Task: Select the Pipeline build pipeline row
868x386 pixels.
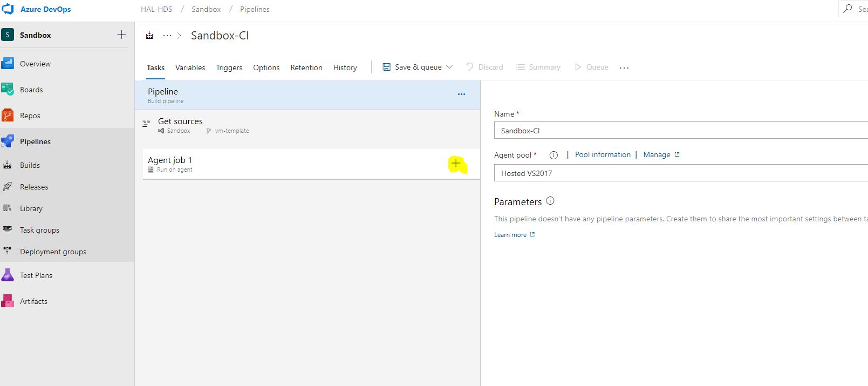Action: [x=307, y=95]
